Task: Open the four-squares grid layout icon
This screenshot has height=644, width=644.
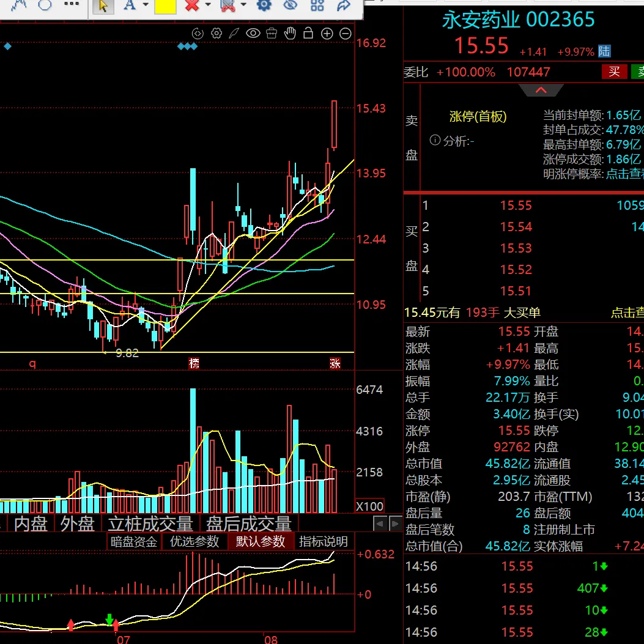Action: tap(317, 5)
